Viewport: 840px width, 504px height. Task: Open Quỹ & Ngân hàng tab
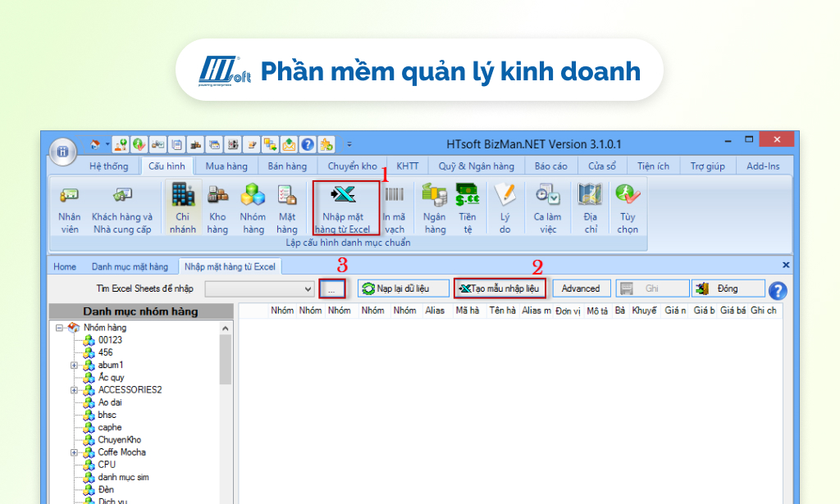tap(477, 166)
